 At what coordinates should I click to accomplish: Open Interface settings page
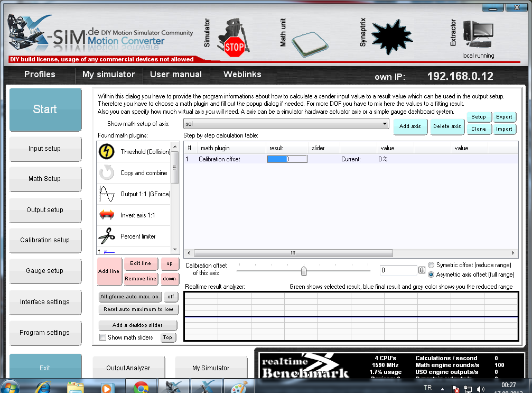[x=45, y=302]
